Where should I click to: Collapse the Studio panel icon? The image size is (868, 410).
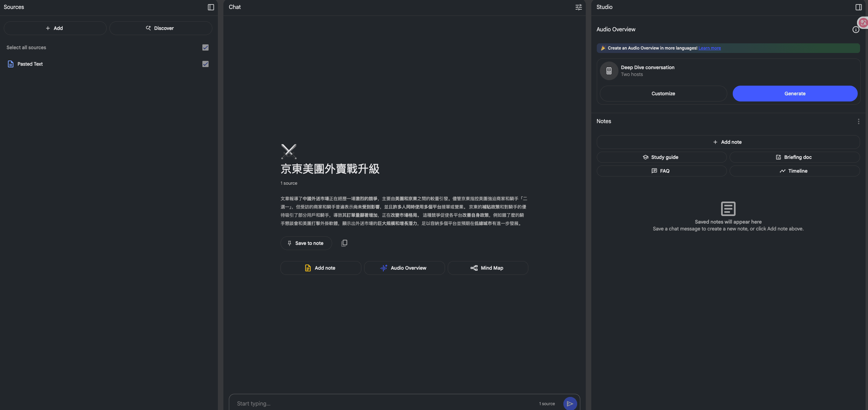[858, 7]
